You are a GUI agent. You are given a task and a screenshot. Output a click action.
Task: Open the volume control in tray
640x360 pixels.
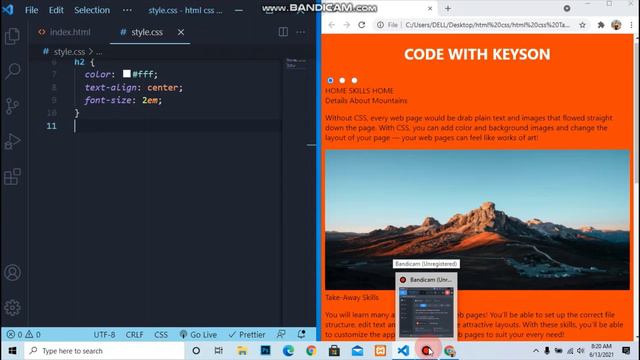click(580, 351)
